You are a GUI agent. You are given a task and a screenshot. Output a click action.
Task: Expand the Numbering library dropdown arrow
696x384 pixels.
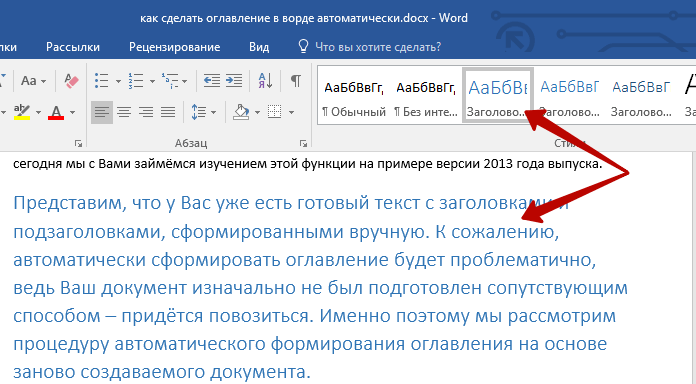[152, 81]
